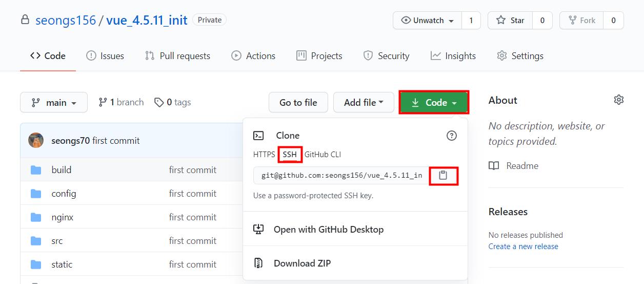Click first commit in the nginx row
This screenshot has width=644, height=284.
point(193,217)
